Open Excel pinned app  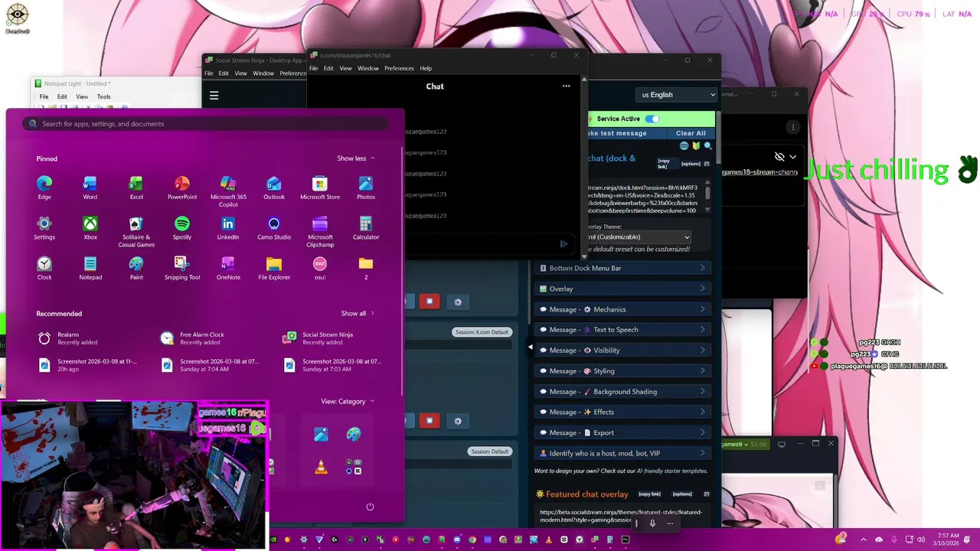(136, 187)
